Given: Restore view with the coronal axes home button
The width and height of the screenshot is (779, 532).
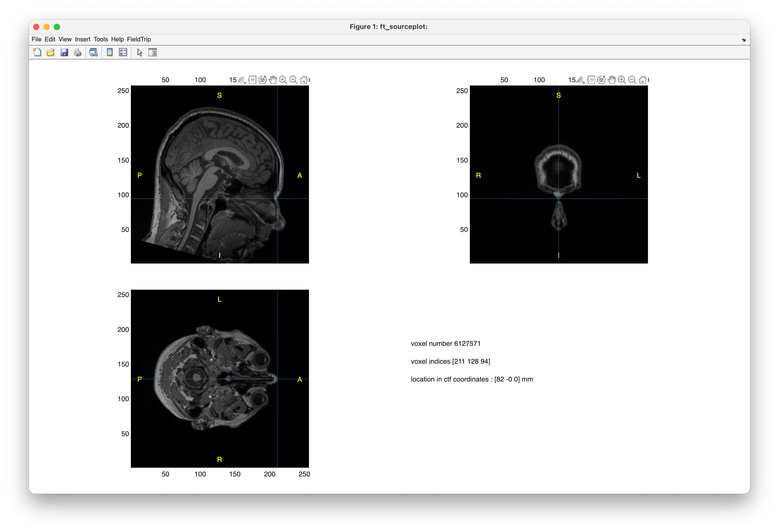Looking at the screenshot, I should pos(643,80).
